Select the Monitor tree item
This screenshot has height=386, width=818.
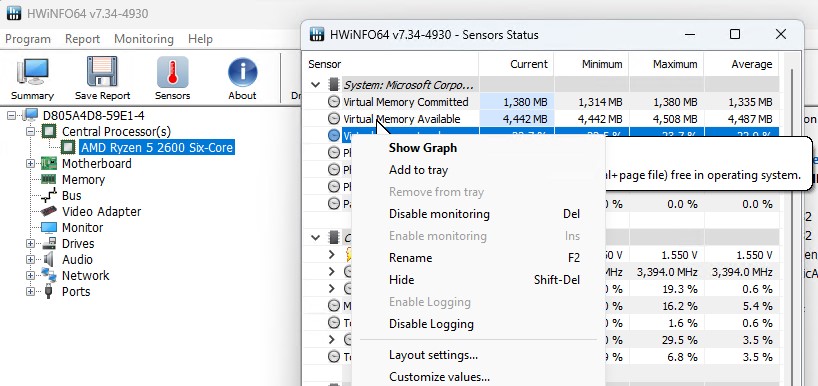82,227
